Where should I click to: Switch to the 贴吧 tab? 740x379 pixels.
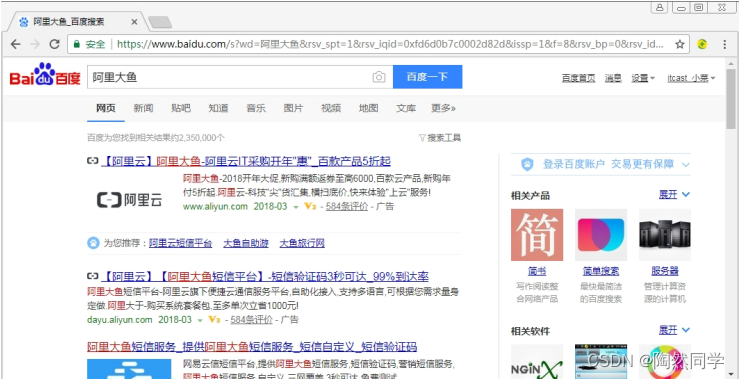[181, 108]
